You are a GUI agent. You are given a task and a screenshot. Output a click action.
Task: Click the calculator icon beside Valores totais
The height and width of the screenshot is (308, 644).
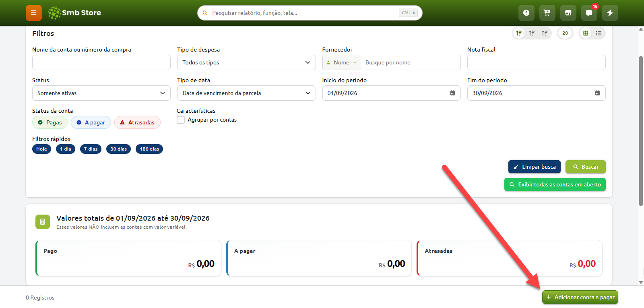43,222
